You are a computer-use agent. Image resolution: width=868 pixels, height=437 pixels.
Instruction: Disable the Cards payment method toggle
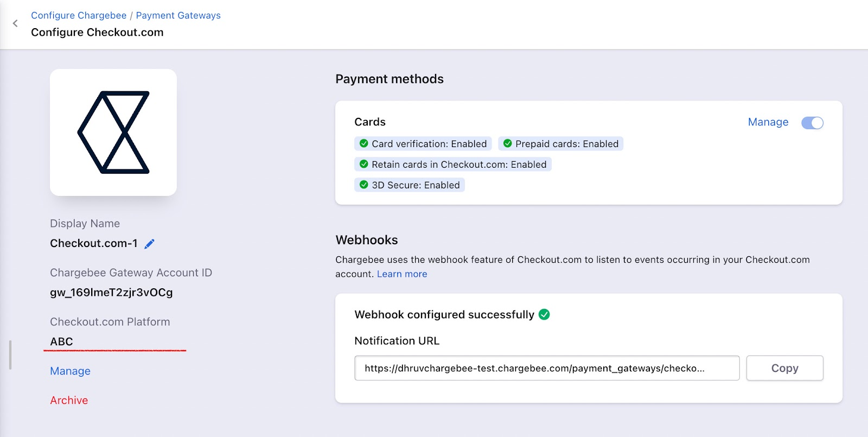tap(812, 123)
